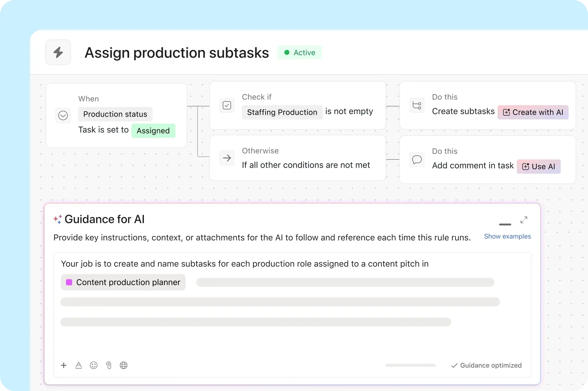Click the checkbox icon in Check if block
The height and width of the screenshot is (391, 588).
click(x=227, y=105)
